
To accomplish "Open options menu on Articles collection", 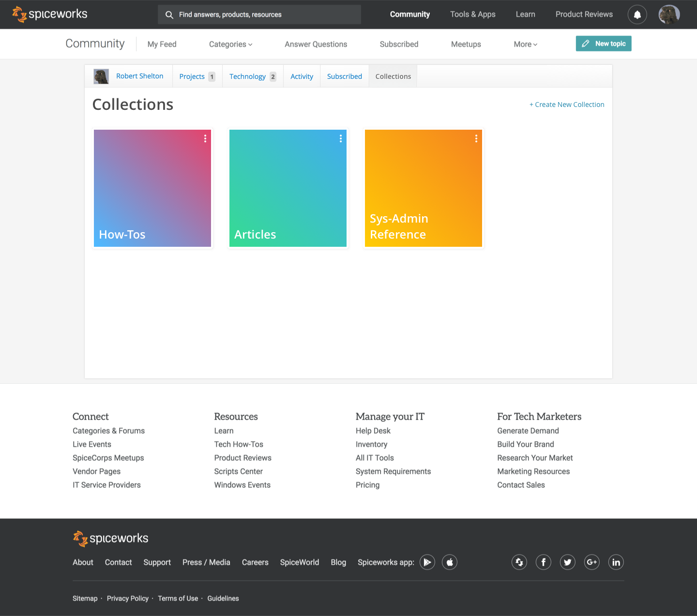I will coord(341,138).
